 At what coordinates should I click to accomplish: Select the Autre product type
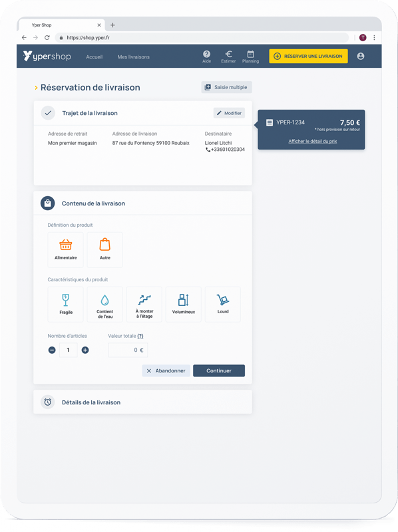pos(105,250)
